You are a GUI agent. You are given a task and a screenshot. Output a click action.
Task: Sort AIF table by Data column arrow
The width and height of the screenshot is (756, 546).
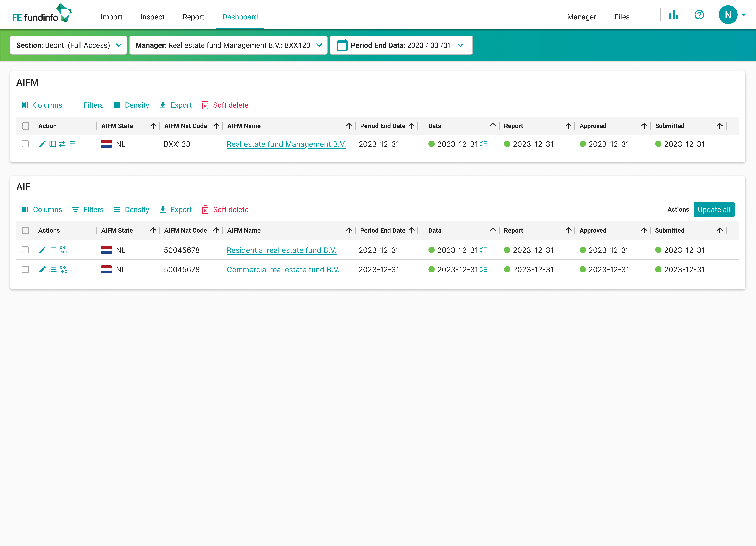click(x=493, y=230)
